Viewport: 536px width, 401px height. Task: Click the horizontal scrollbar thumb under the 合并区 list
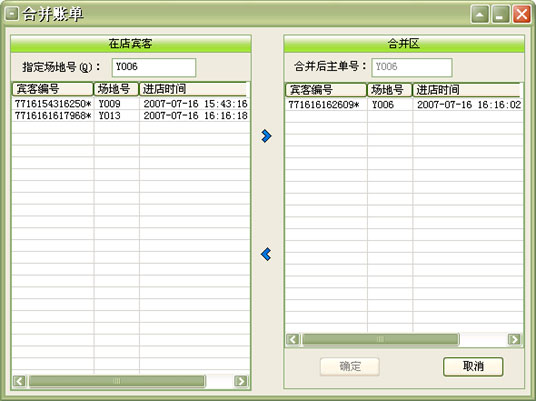pyautogui.click(x=380, y=339)
